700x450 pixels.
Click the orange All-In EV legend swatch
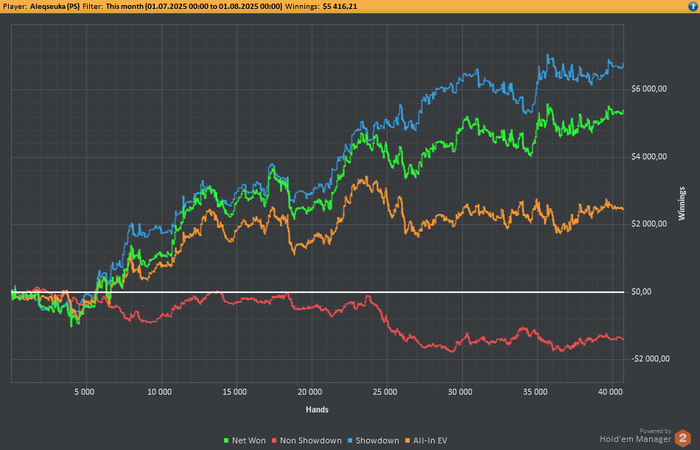click(407, 441)
